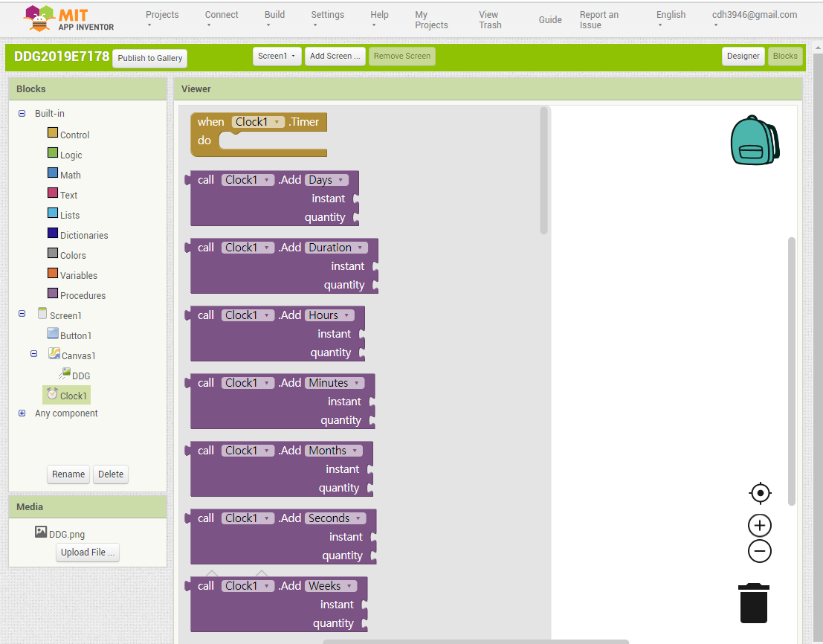The width and height of the screenshot is (823, 644).
Task: Select the Math blocks color icon
Action: [x=53, y=173]
